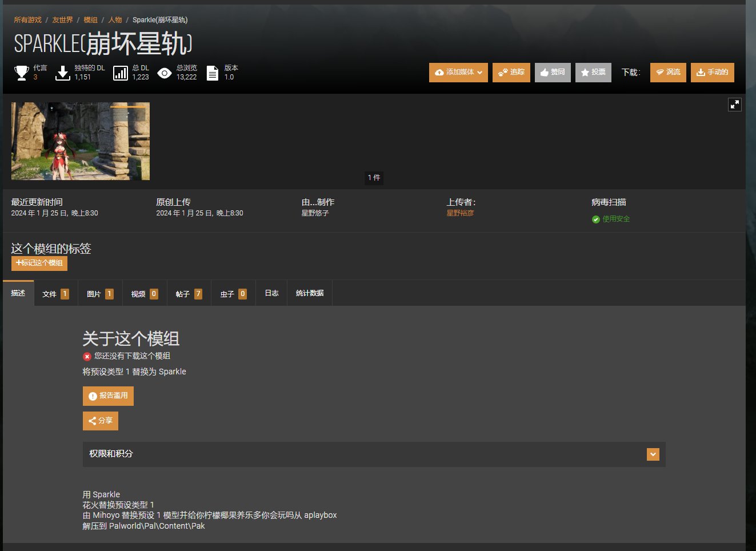Screen dimensions: 756x551
Task: Expand the gallery to fullscreen
Action: tap(734, 105)
